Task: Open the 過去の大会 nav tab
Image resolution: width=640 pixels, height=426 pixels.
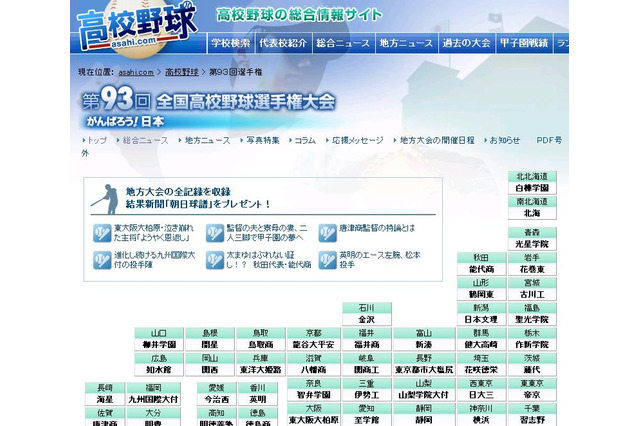Action: coord(466,43)
